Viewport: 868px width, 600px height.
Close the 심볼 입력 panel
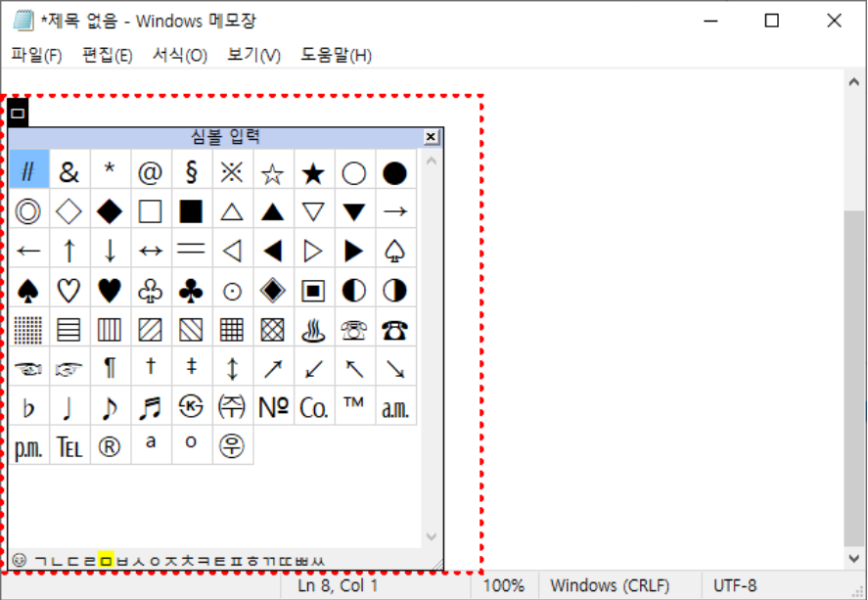(x=432, y=137)
